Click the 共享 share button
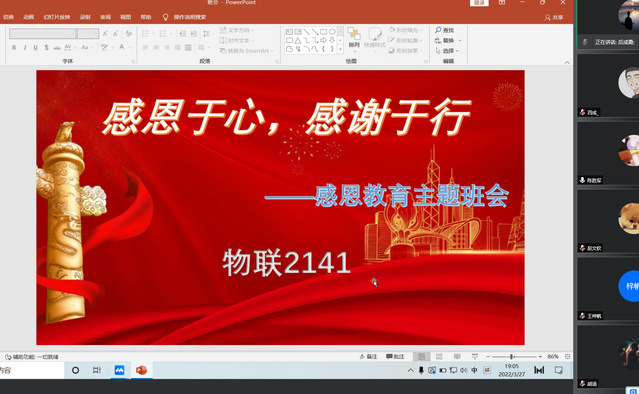Image resolution: width=639 pixels, height=394 pixels. coord(554,18)
